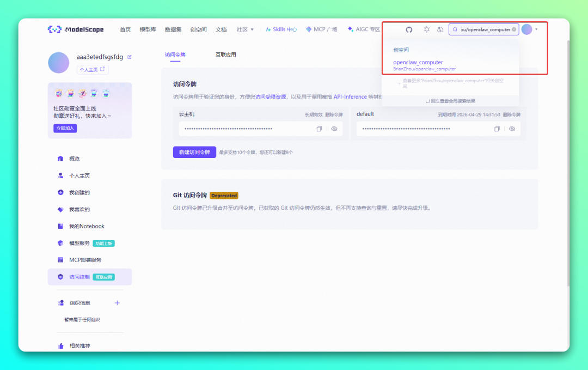Open the 模型库 menu item
This screenshot has height=370, width=588.
[147, 29]
